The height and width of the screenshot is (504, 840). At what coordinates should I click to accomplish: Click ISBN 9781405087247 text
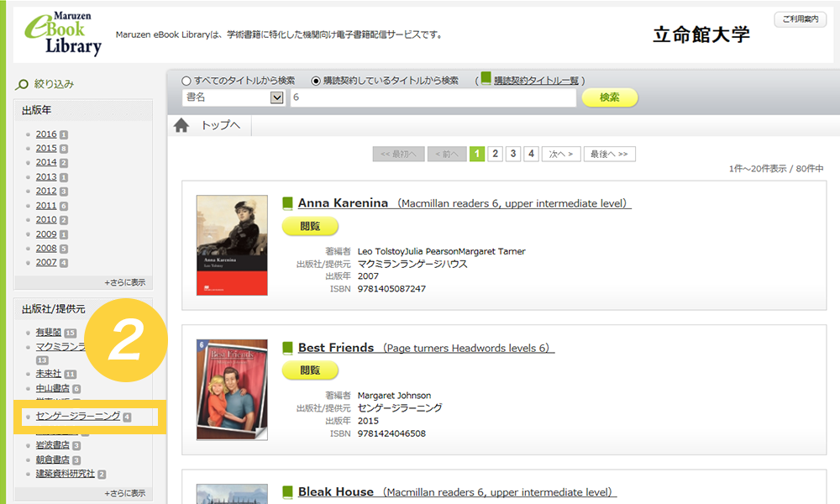click(391, 289)
